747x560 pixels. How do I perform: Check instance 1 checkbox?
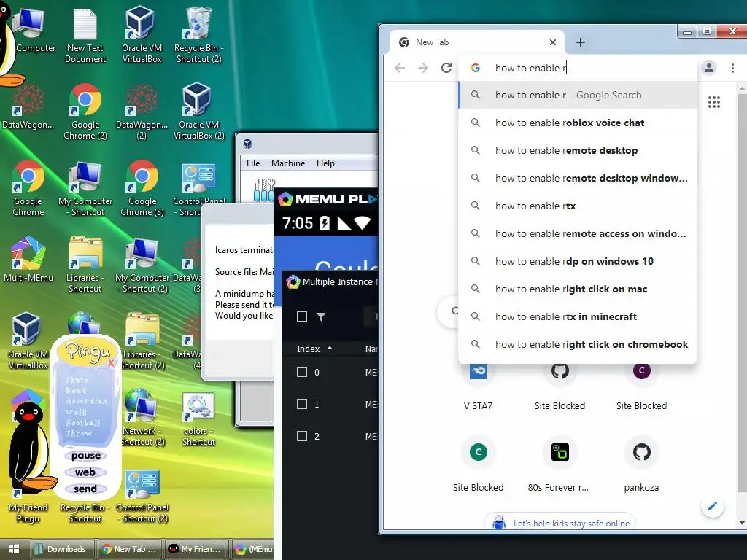302,404
